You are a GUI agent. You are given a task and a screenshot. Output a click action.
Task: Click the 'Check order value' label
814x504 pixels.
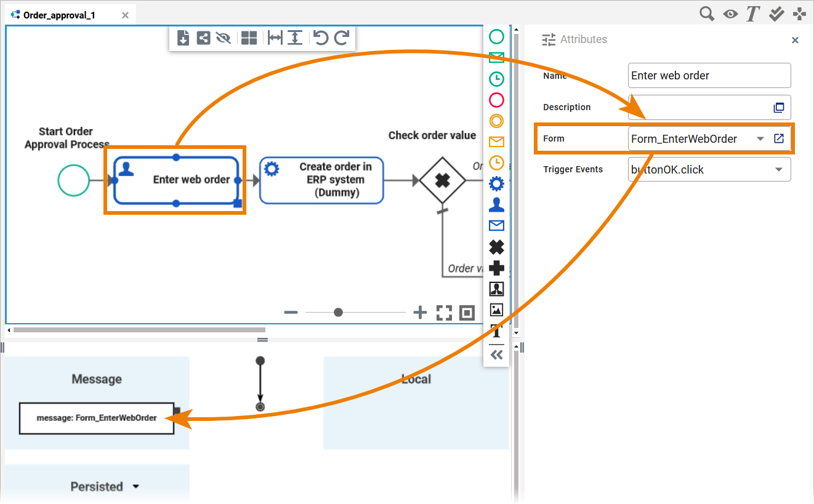[432, 135]
